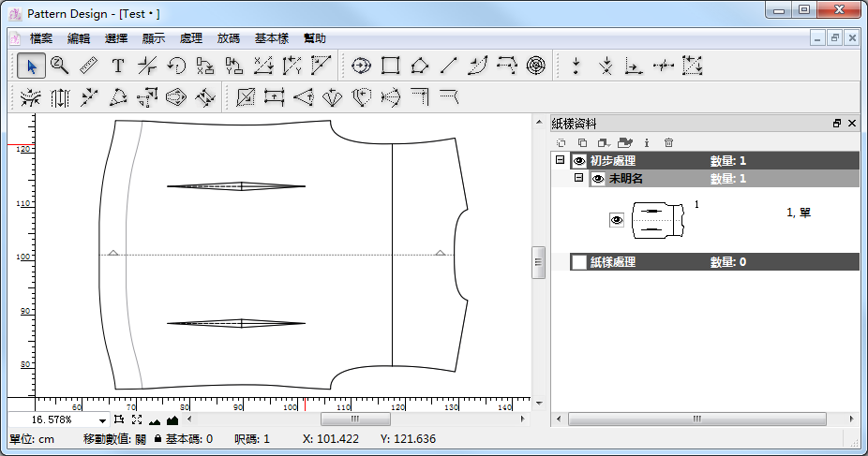Collapse the 未明名 tree node
Image resolution: width=868 pixels, height=456 pixels.
(x=578, y=178)
